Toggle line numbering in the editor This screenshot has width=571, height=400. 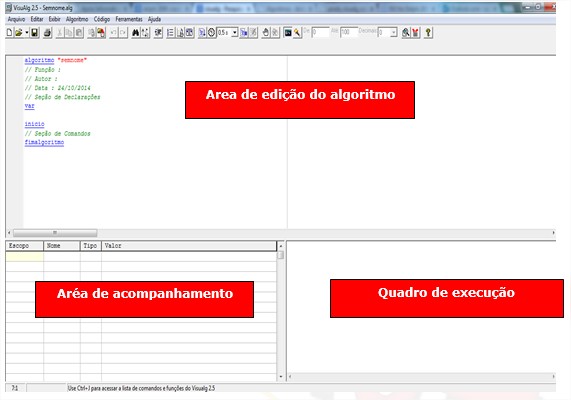coord(170,33)
